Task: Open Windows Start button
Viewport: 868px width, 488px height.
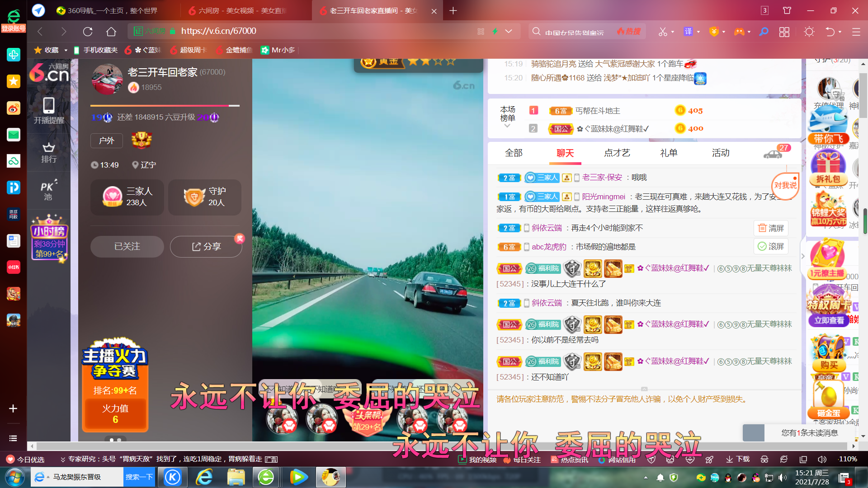Action: (14, 477)
